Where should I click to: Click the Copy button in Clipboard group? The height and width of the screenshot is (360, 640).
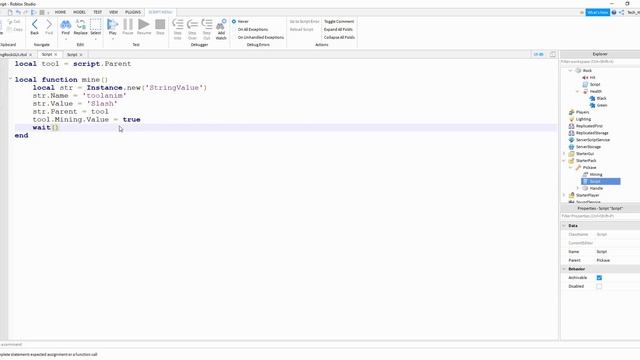(15, 29)
